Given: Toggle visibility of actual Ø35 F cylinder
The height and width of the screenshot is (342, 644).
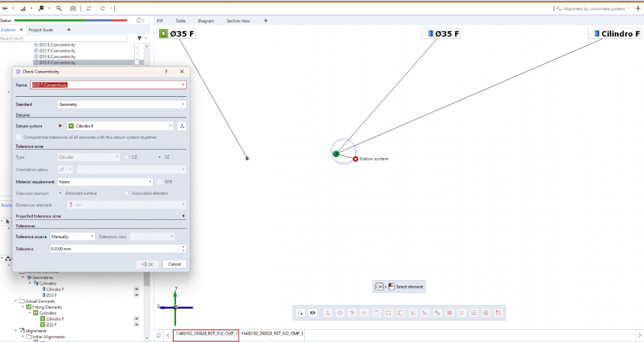Looking at the screenshot, I should coord(136,325).
